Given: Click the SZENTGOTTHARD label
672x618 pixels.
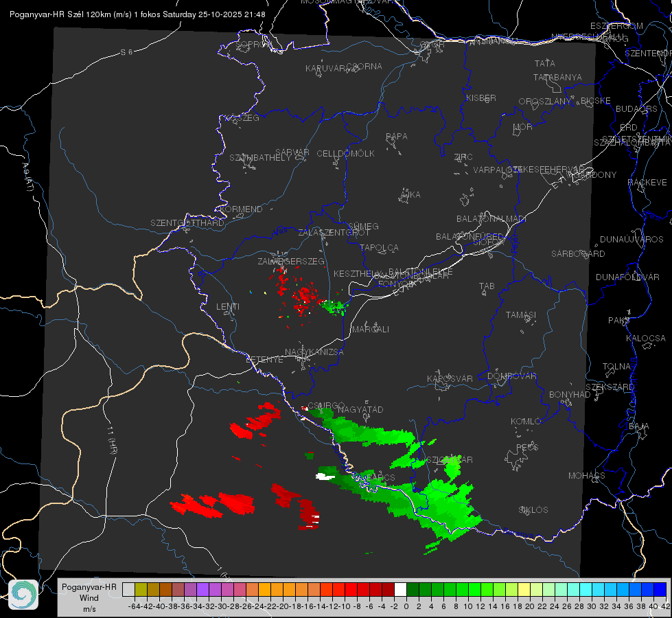Looking at the screenshot, I should 187,223.
